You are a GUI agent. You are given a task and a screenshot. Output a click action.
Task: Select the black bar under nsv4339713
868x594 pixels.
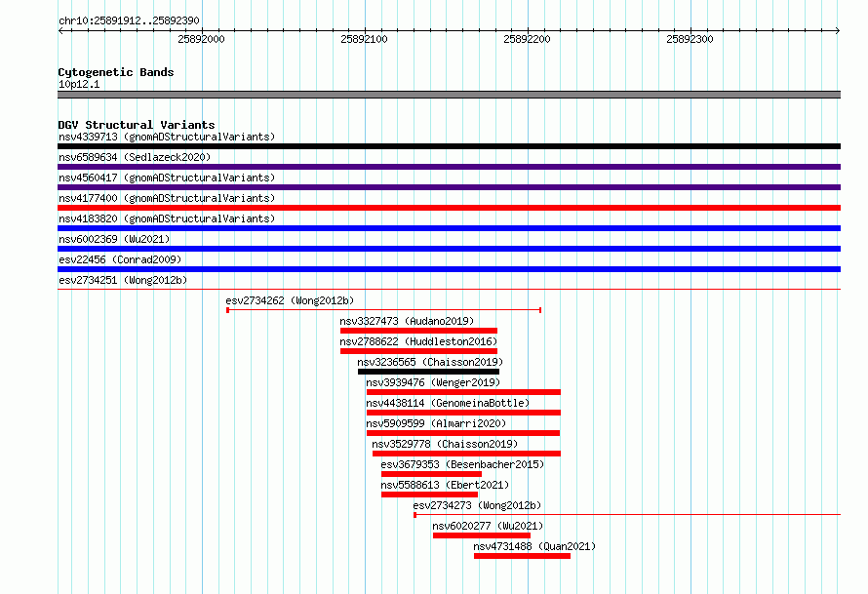[449, 146]
